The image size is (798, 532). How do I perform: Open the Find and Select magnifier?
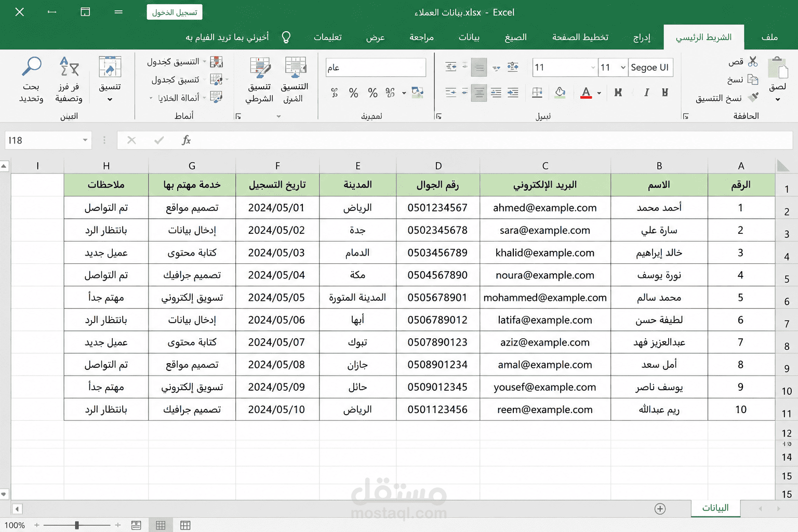[31, 66]
